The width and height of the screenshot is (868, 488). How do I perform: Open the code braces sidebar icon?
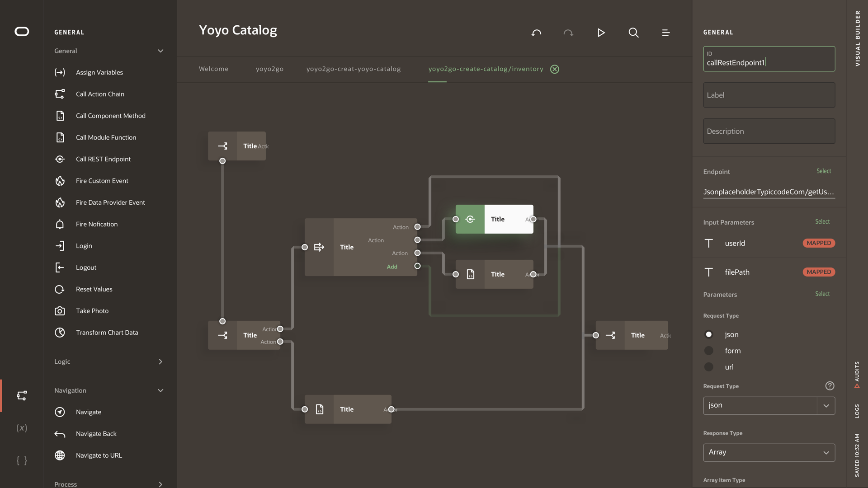[x=22, y=460]
